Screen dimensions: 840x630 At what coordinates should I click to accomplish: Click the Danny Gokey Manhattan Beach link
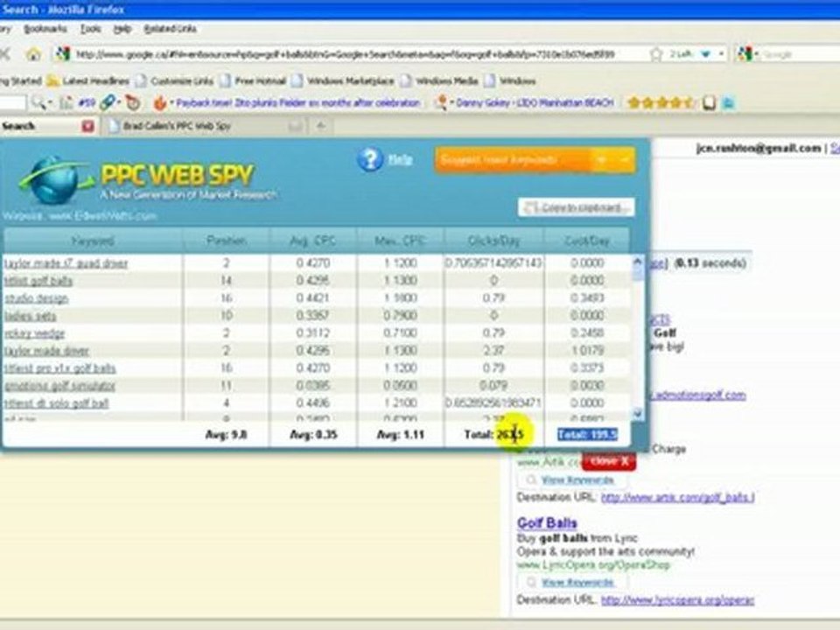pos(535,102)
